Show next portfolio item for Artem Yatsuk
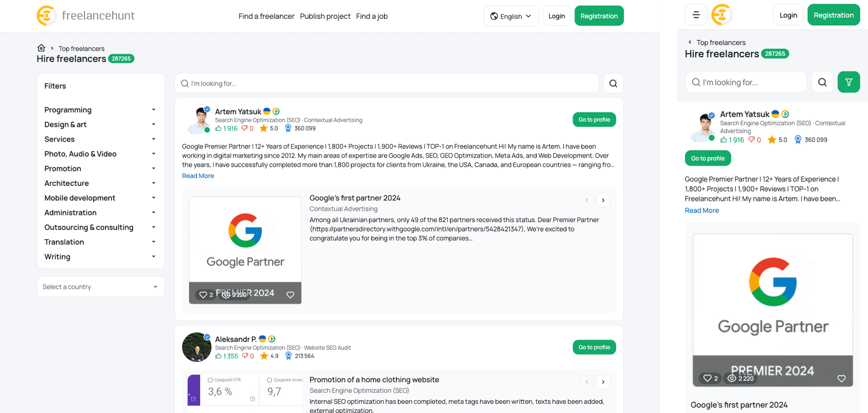The width and height of the screenshot is (868, 413). pyautogui.click(x=603, y=200)
